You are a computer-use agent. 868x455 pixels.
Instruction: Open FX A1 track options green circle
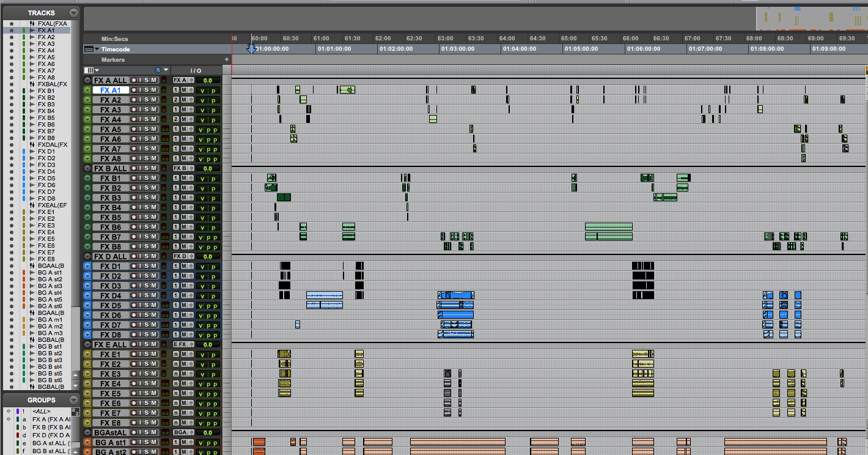[x=87, y=90]
